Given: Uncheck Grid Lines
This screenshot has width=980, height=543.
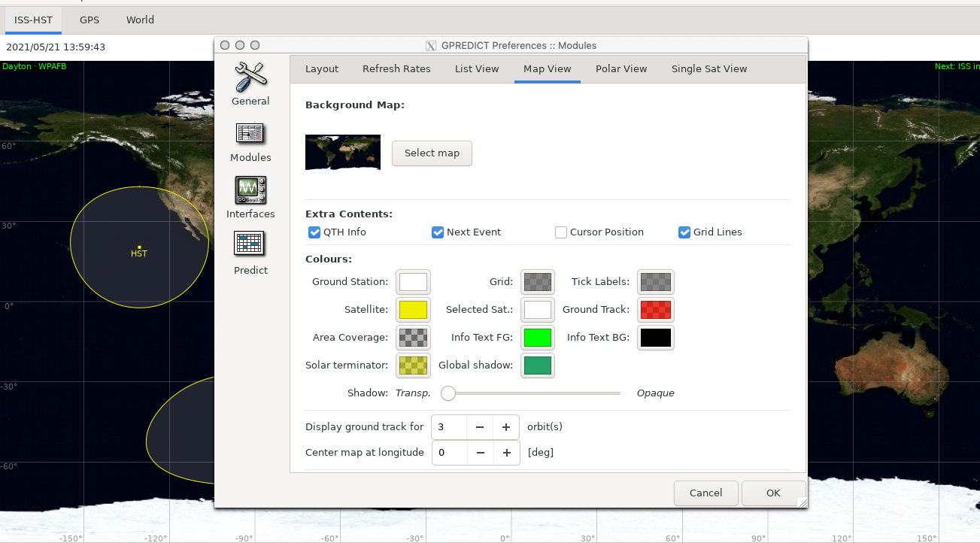Looking at the screenshot, I should (x=684, y=232).
